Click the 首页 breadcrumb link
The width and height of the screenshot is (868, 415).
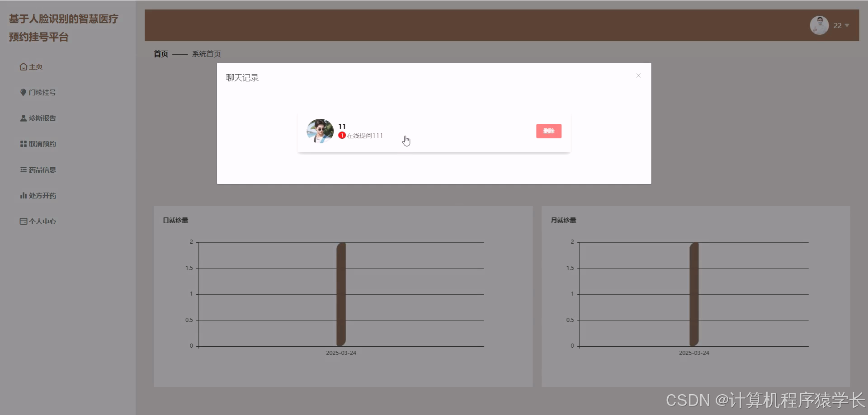point(161,54)
